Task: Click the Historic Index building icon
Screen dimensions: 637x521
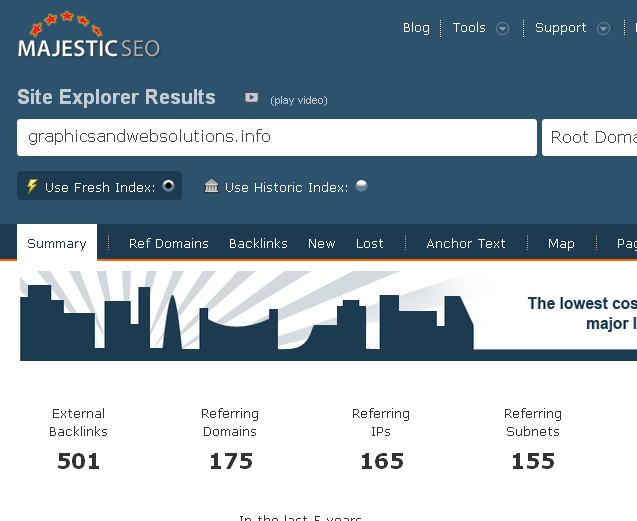Action: point(211,186)
